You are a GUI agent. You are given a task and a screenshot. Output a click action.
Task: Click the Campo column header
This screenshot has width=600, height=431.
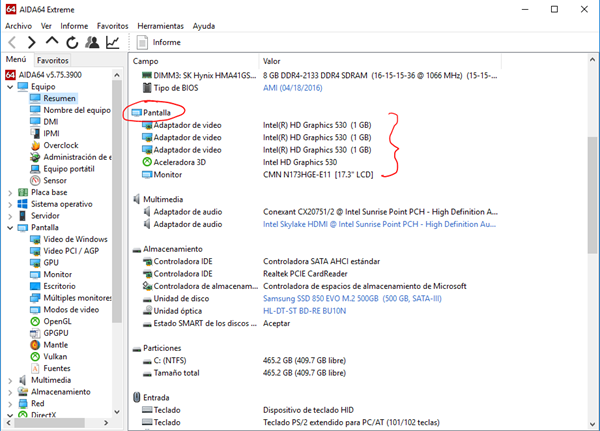tap(146, 61)
